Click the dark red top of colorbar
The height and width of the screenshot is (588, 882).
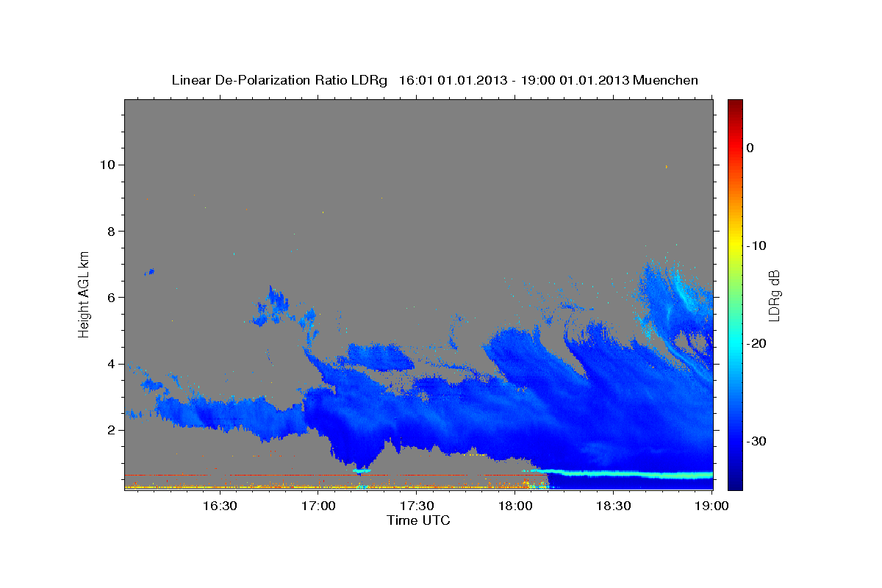click(735, 107)
